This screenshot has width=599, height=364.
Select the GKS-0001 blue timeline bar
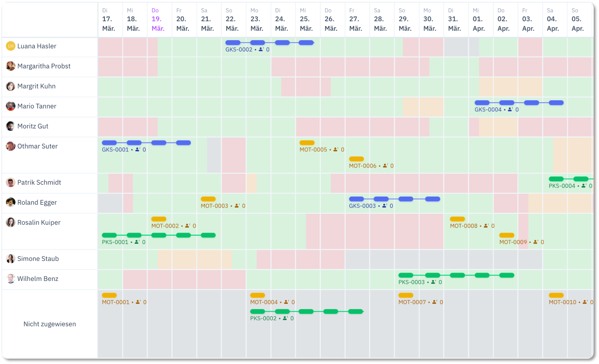(x=146, y=143)
